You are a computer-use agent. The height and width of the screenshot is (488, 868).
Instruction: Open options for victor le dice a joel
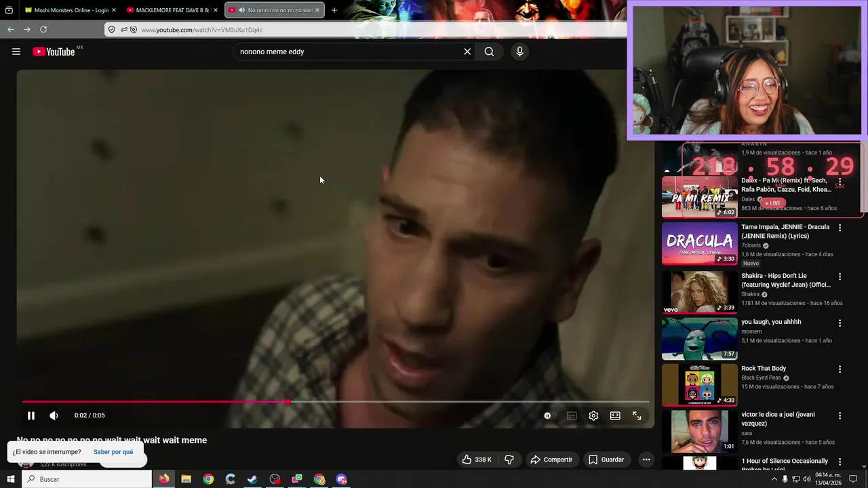point(840,415)
